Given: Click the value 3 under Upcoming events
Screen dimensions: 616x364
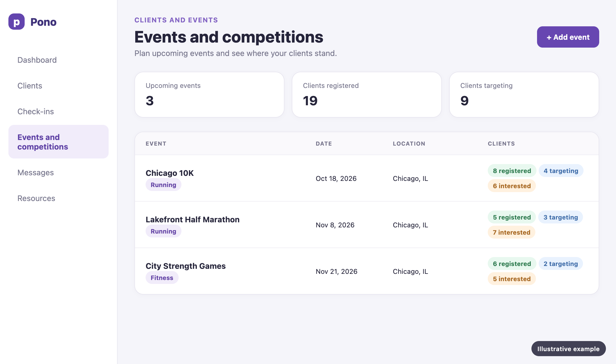Looking at the screenshot, I should (150, 101).
